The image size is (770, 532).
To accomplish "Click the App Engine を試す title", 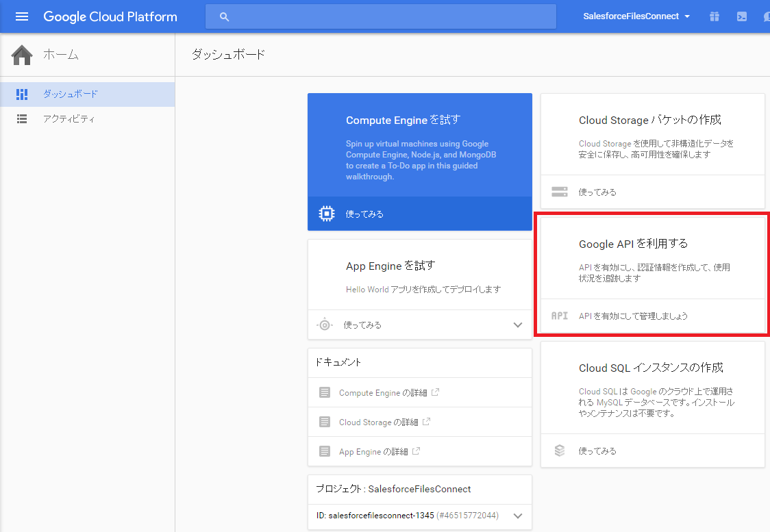I will pyautogui.click(x=390, y=266).
